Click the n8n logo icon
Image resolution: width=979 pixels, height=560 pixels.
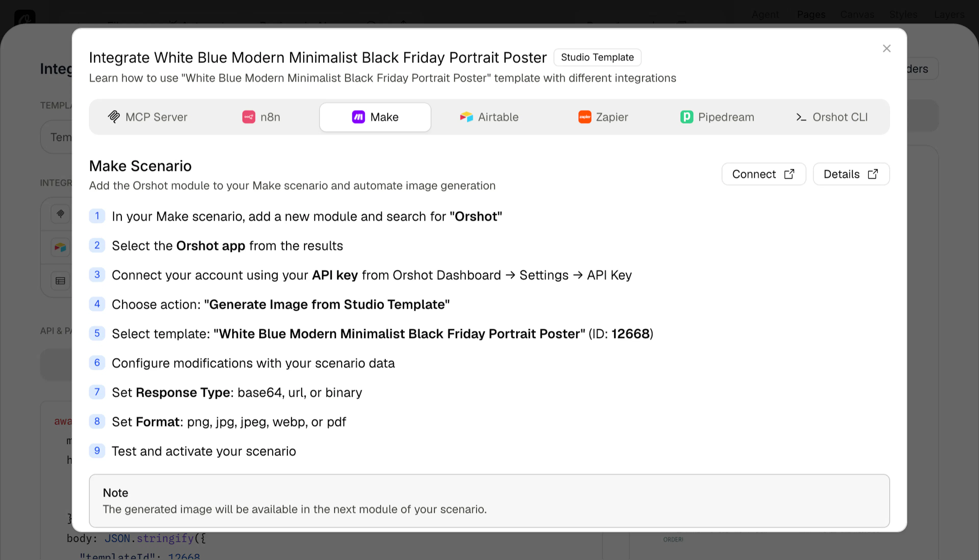249,116
